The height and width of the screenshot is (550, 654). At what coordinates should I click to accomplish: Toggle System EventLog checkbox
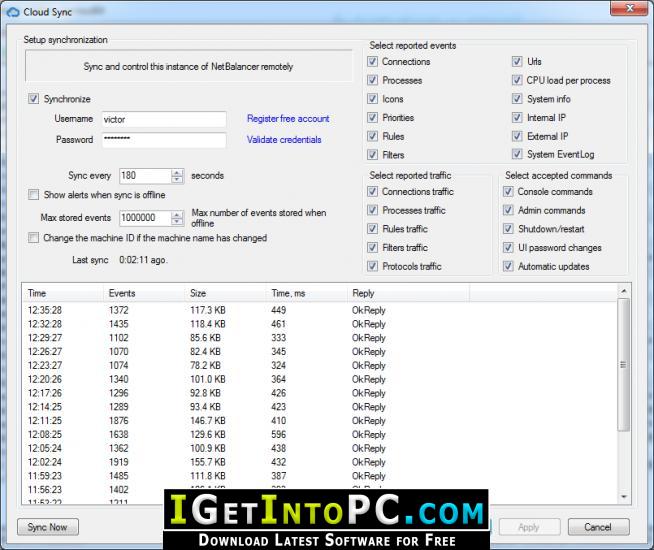coord(517,154)
